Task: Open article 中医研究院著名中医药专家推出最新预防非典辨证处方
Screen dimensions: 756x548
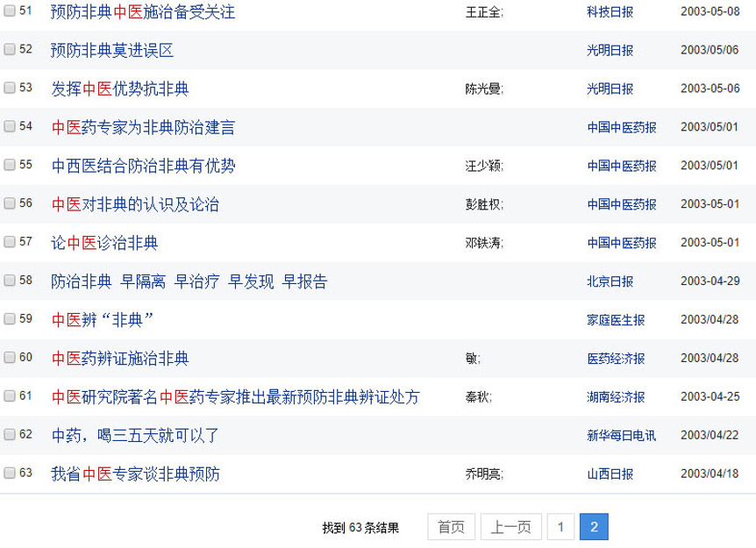Action: pos(235,397)
